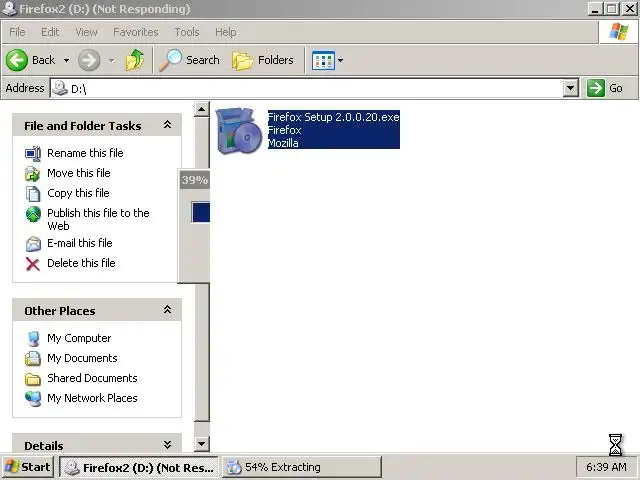
Task: Open Search with the magnifier icon
Action: pyautogui.click(x=171, y=60)
